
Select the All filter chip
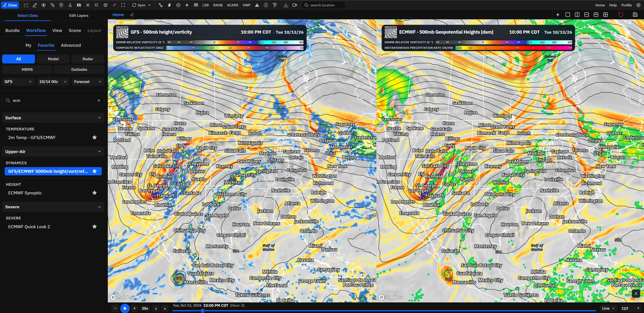pyautogui.click(x=19, y=59)
